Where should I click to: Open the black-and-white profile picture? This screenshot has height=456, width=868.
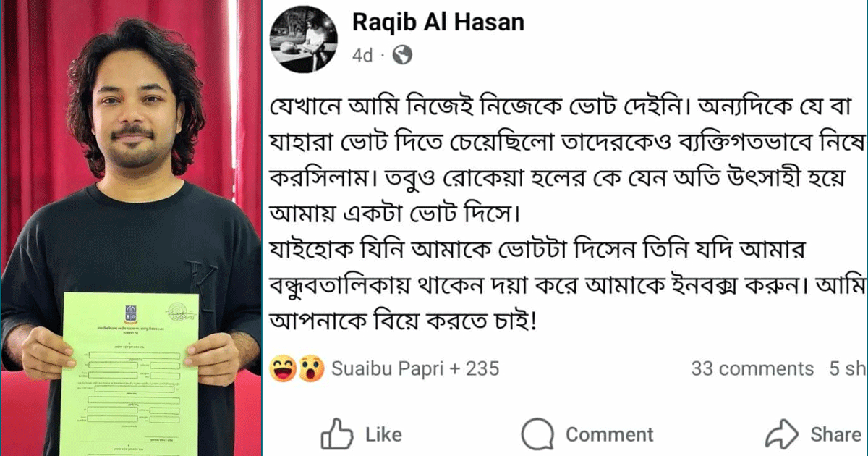303,41
